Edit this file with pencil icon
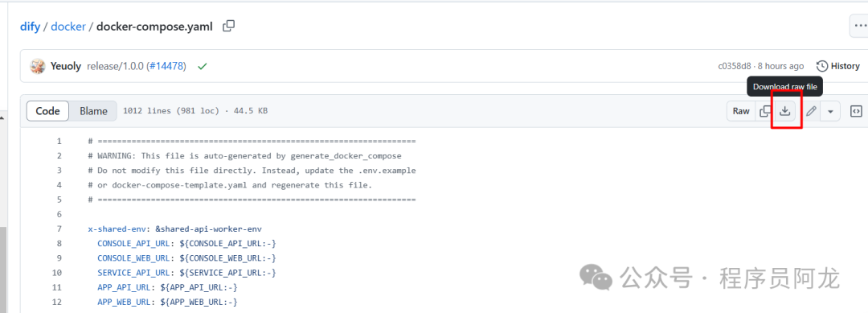This screenshot has width=868, height=313. pyautogui.click(x=811, y=111)
